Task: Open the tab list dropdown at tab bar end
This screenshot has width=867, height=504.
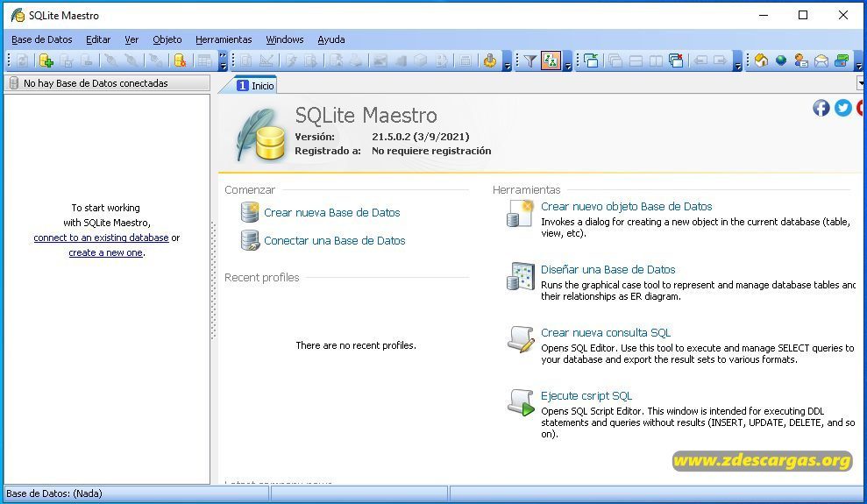Action: (x=861, y=83)
